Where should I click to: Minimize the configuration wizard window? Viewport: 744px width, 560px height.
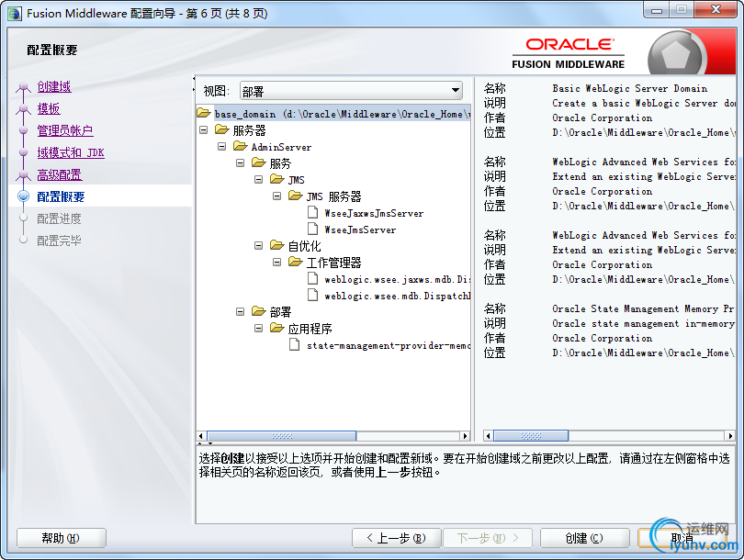[x=657, y=10]
